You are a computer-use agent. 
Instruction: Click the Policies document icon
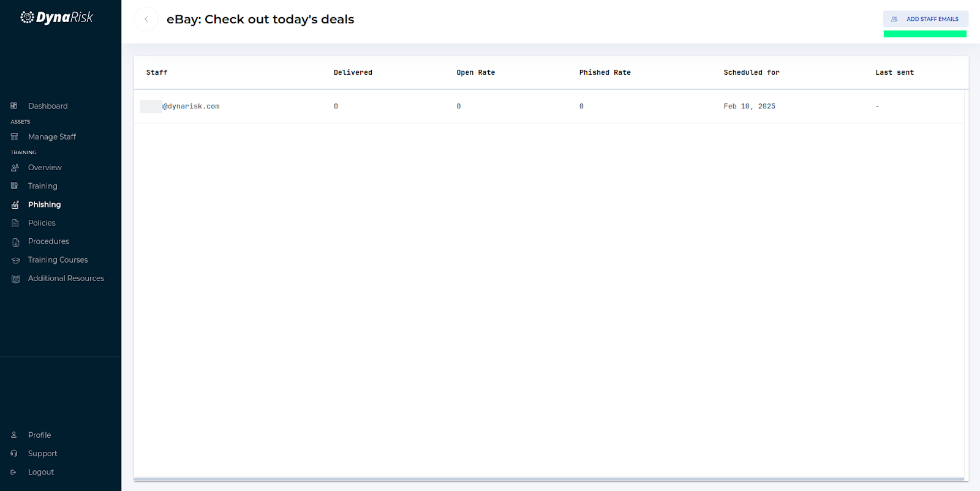click(x=15, y=223)
